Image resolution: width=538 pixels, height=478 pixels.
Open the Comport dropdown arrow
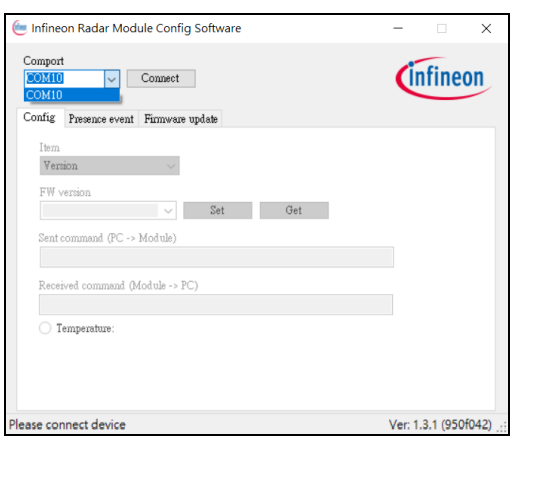(x=112, y=79)
